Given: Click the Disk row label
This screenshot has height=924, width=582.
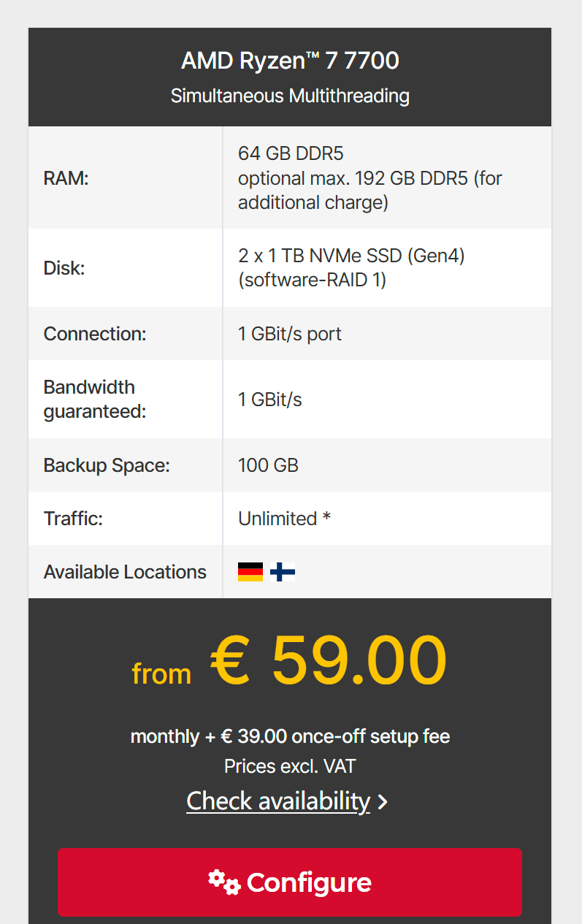Looking at the screenshot, I should coord(64,268).
